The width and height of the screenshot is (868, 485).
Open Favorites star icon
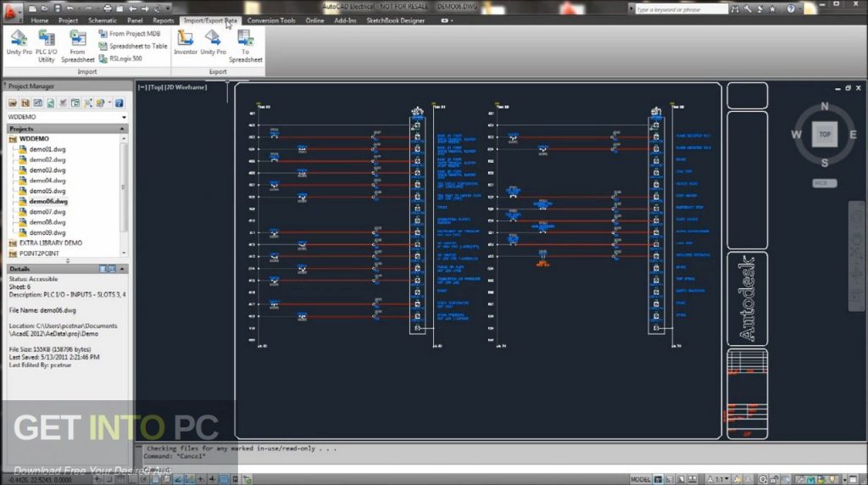tap(773, 8)
